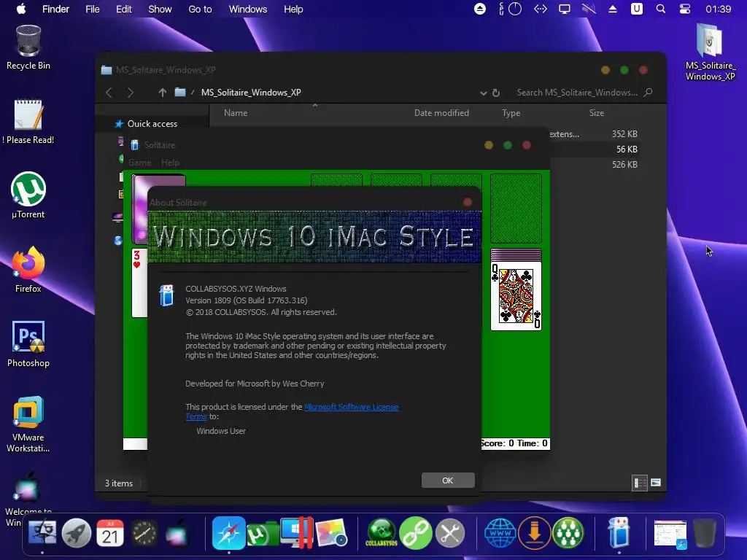Switch Explorer to large icons view
747x560 pixels.
point(656,483)
